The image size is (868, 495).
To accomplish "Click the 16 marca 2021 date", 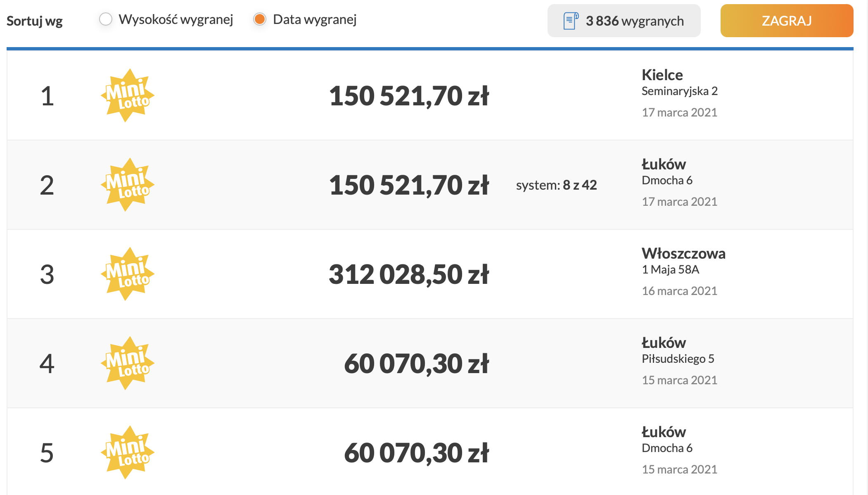I will 679,291.
